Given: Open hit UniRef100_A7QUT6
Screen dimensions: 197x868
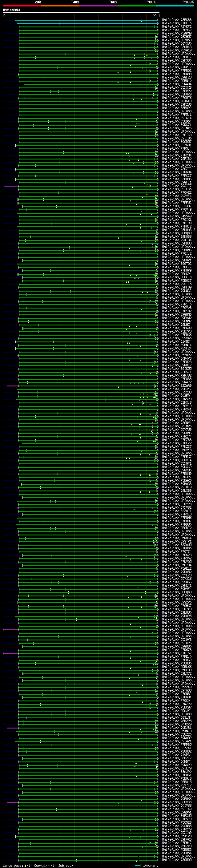Looking at the screenshot, I should point(177,98).
